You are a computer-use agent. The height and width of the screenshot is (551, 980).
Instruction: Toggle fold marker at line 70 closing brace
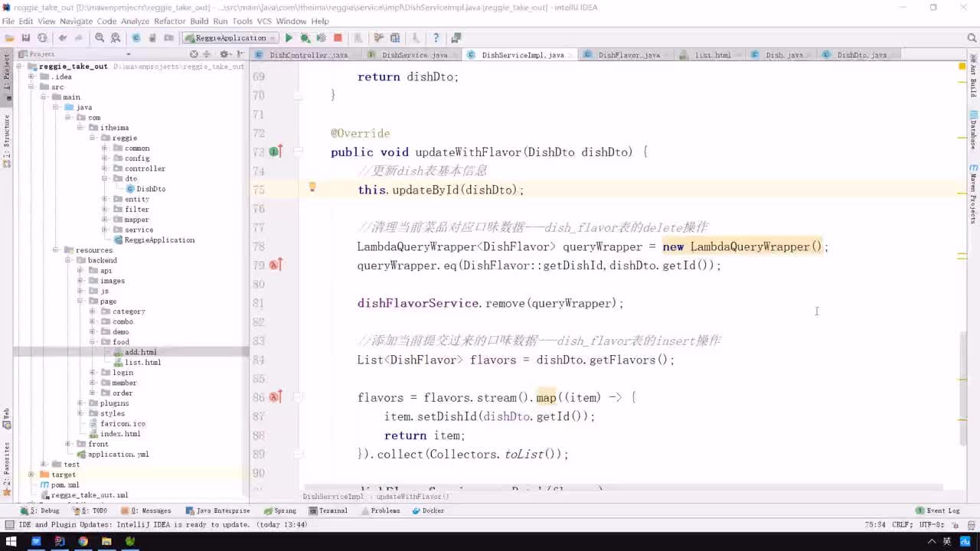click(299, 96)
